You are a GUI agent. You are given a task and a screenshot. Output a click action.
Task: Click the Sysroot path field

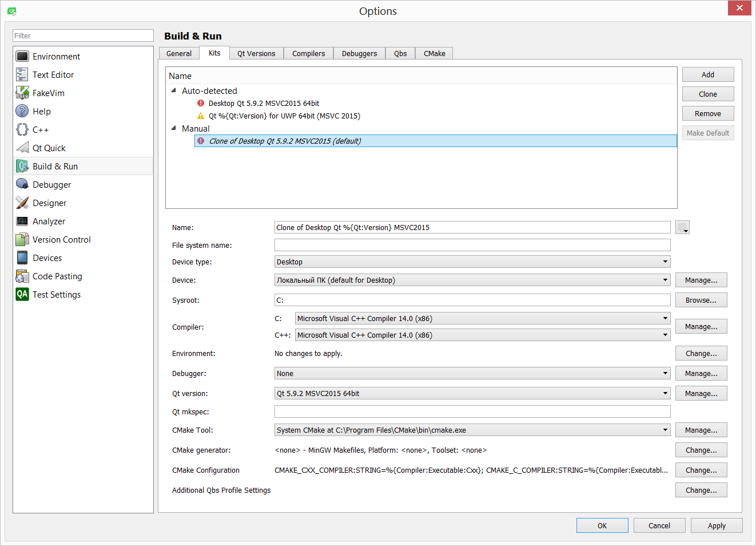(472, 300)
